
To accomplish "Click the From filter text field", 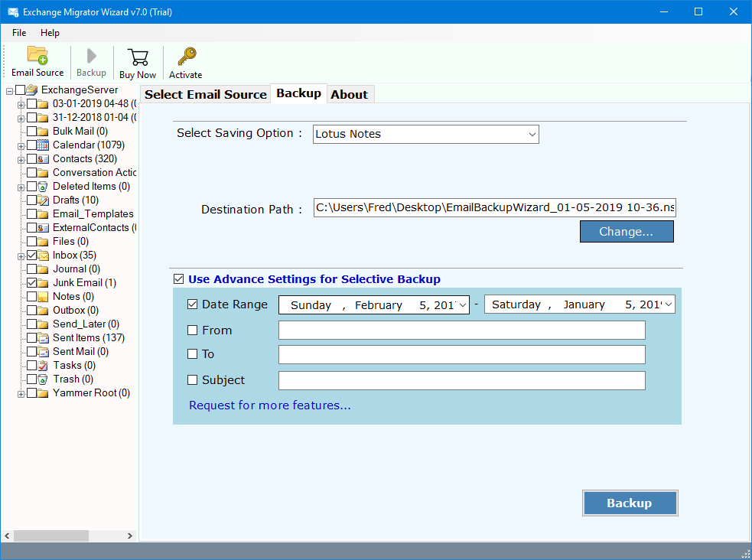I will [462, 330].
